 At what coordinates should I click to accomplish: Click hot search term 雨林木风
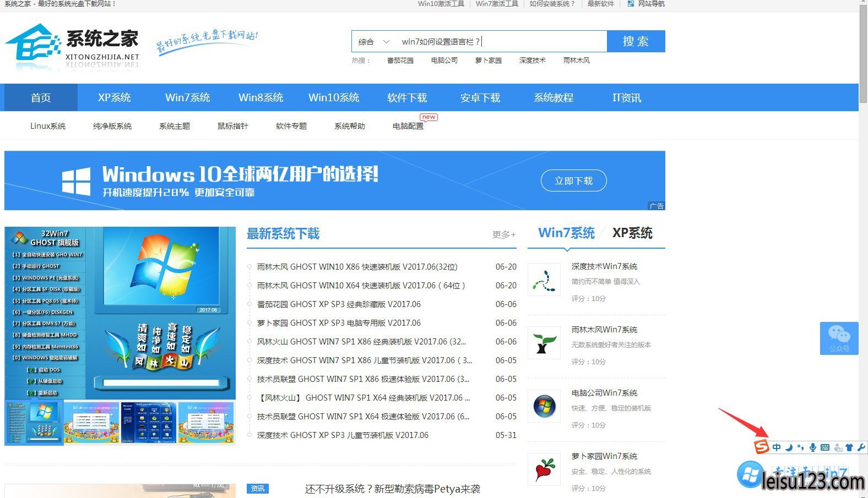(x=577, y=61)
